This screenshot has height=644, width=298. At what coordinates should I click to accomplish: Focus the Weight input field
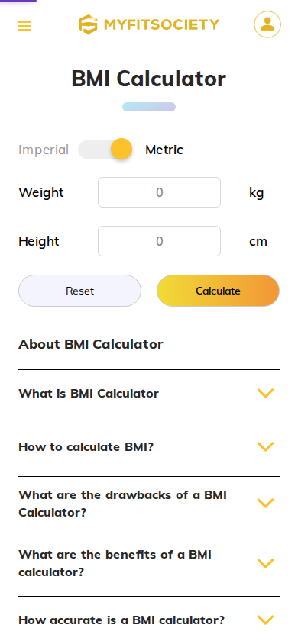(x=159, y=192)
